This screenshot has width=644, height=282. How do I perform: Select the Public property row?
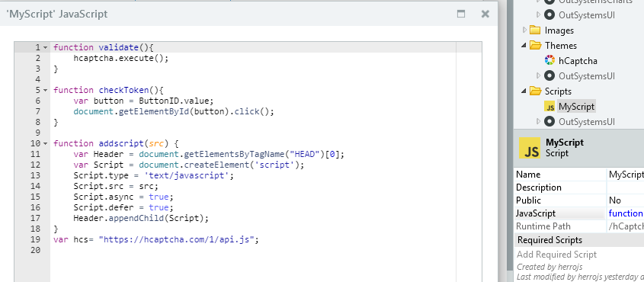579,200
